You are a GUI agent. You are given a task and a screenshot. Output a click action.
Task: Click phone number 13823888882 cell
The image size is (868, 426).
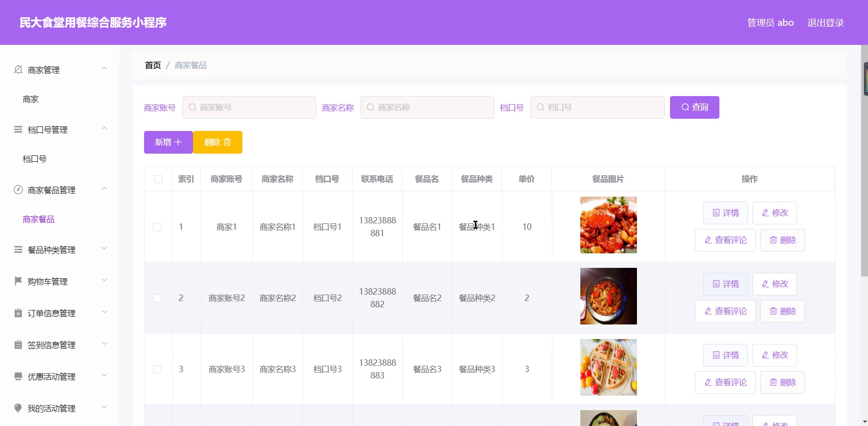(x=377, y=298)
